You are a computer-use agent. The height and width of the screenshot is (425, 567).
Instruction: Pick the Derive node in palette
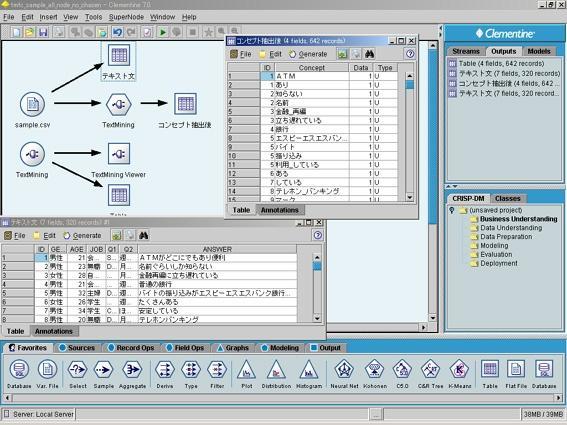[x=165, y=370]
